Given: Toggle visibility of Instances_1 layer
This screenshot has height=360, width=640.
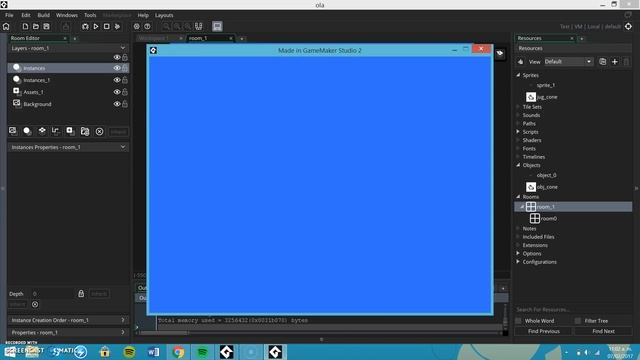Looking at the screenshot, I should 117,80.
